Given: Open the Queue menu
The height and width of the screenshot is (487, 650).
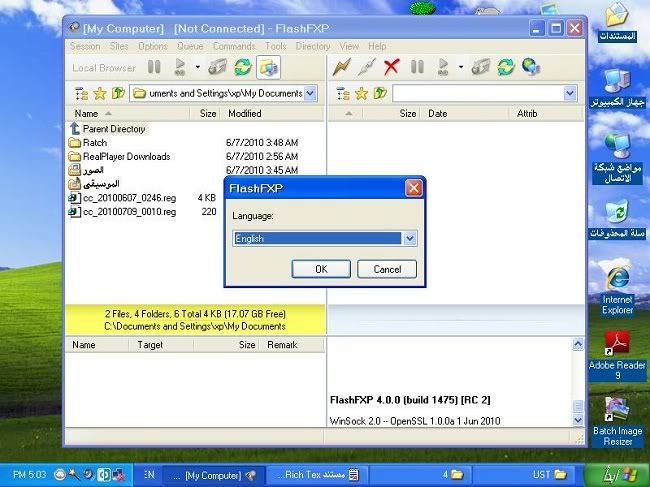Looking at the screenshot, I should [x=190, y=46].
